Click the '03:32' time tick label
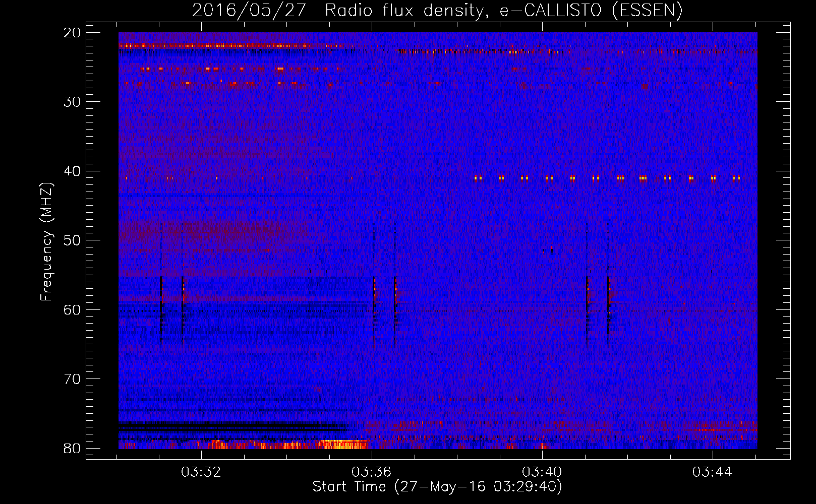This screenshot has height=504, width=816. coord(201,472)
